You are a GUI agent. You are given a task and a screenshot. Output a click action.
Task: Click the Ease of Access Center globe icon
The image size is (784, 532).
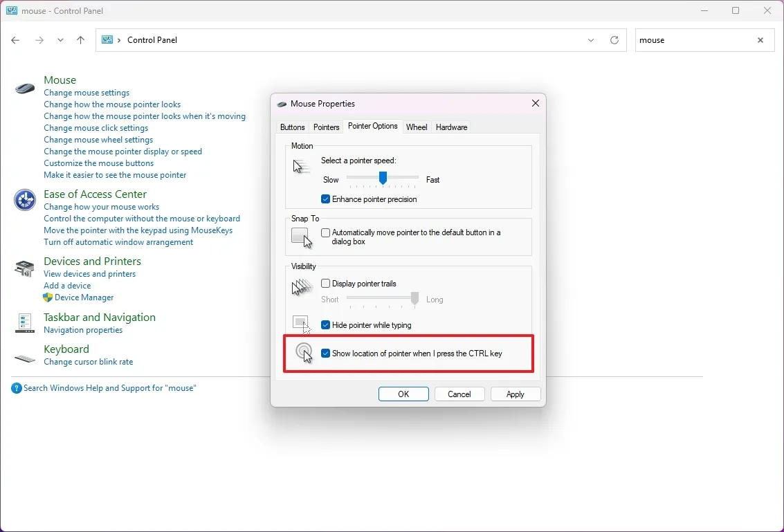coord(25,200)
